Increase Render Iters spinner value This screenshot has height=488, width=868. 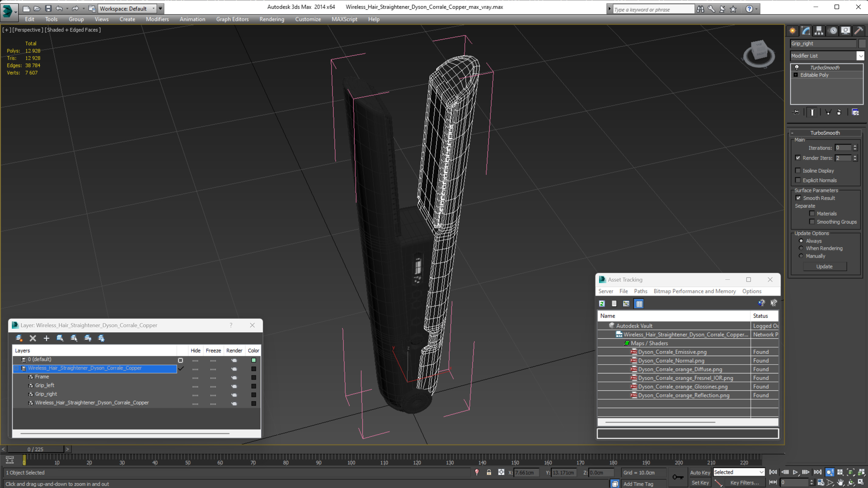click(855, 156)
